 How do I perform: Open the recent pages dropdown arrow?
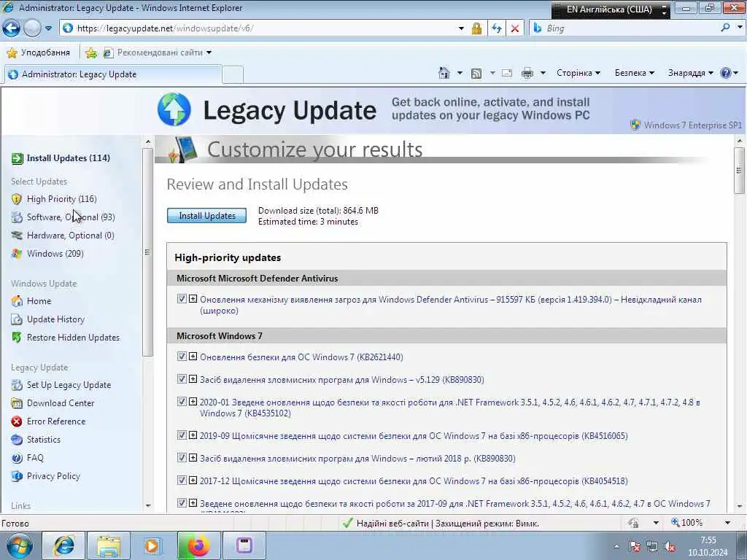coord(49,28)
